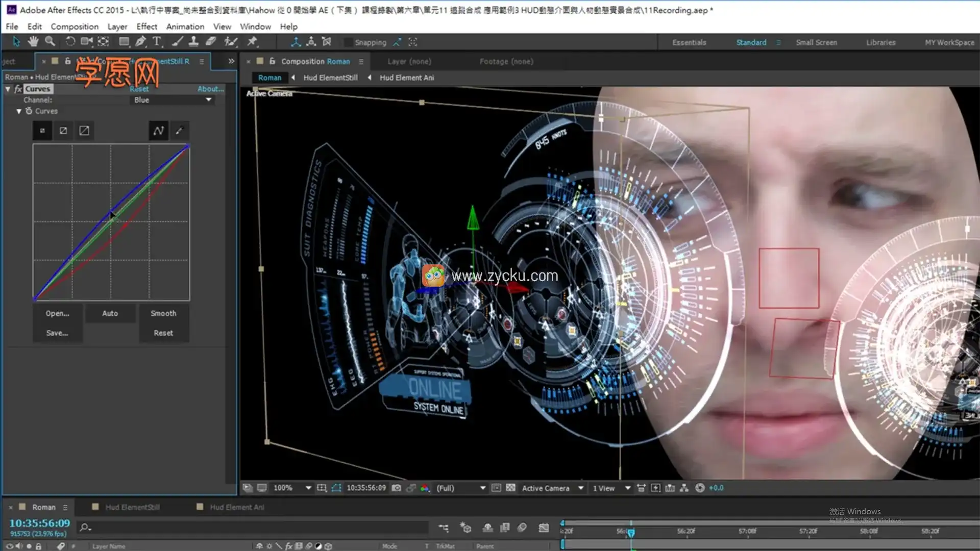Click the timeline search input field
Screen dimensions: 980x551
point(255,528)
